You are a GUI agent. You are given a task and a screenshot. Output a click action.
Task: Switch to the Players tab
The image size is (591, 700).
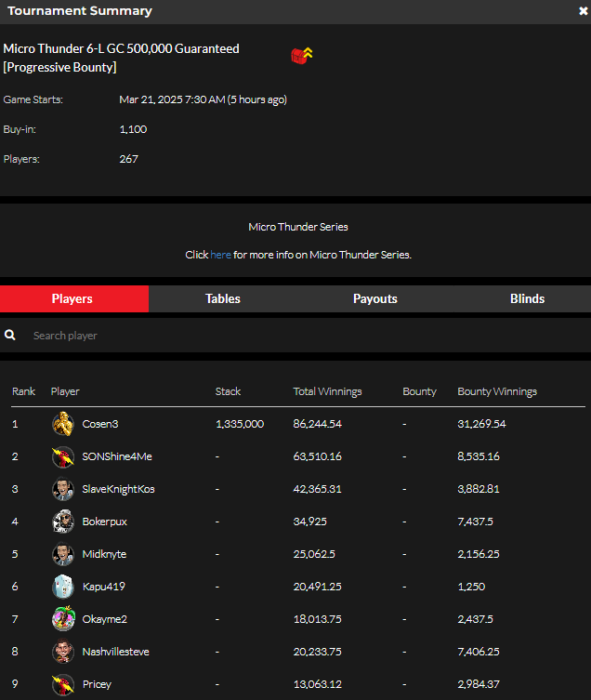point(74,298)
